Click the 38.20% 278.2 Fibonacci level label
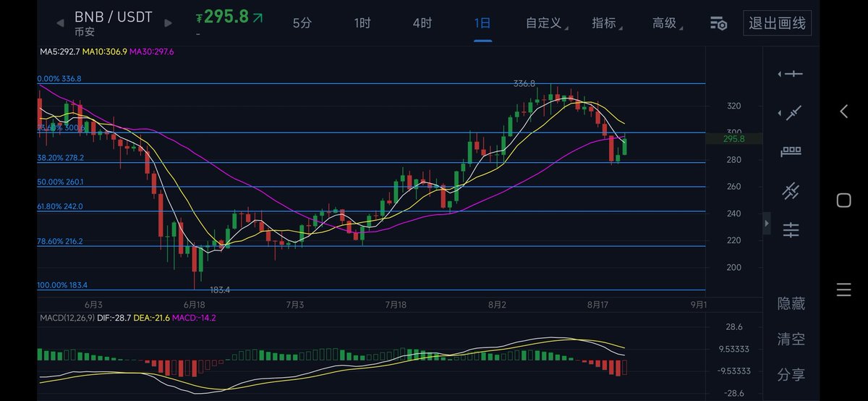Image resolution: width=868 pixels, height=401 pixels. coord(61,157)
